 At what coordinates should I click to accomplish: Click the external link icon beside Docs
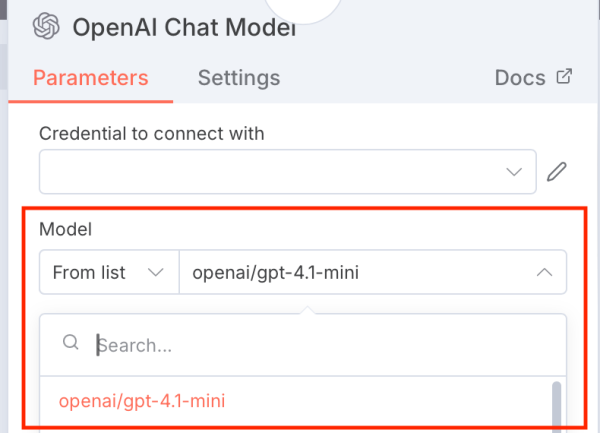564,77
